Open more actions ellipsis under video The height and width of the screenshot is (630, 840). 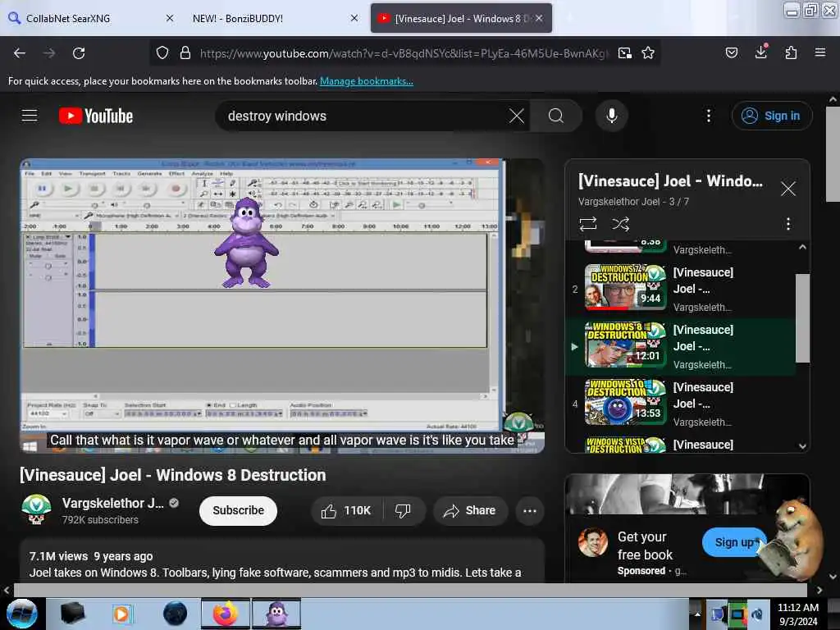point(530,510)
